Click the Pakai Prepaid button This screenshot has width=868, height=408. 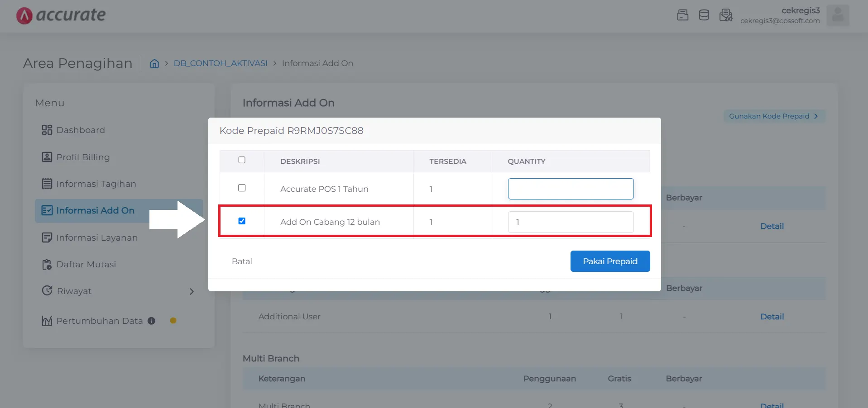pyautogui.click(x=610, y=261)
